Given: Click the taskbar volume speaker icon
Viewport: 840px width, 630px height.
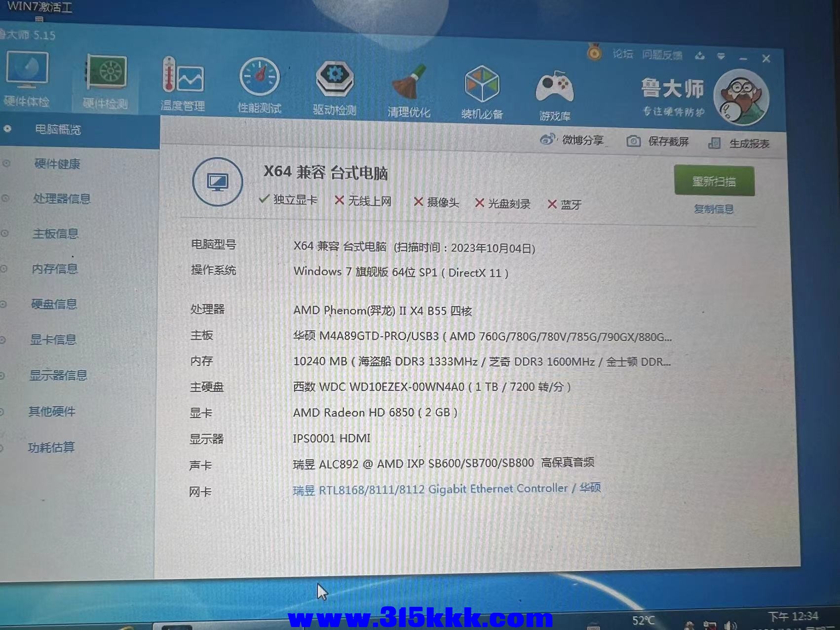Looking at the screenshot, I should point(730,625).
